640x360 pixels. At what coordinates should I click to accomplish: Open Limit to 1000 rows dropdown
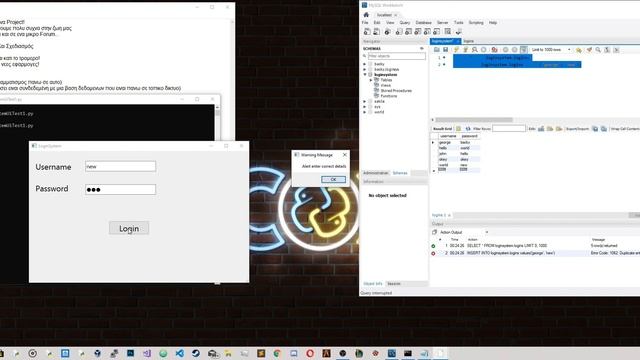(x=551, y=49)
